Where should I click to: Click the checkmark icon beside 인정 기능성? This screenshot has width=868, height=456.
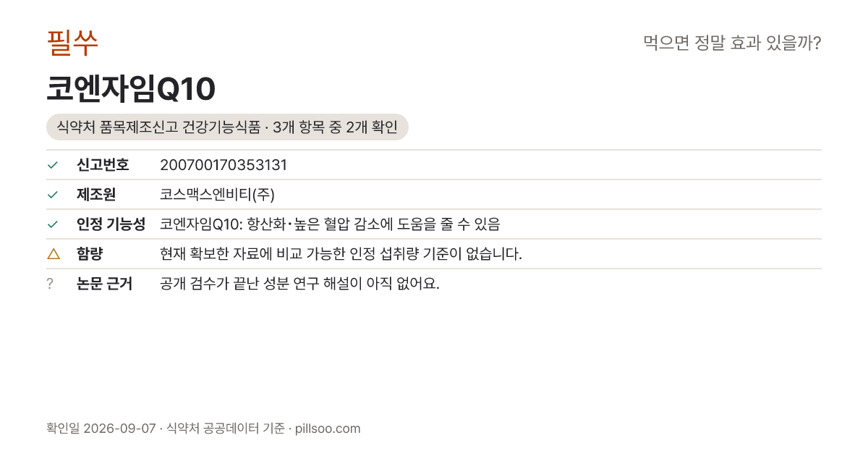pos(52,224)
